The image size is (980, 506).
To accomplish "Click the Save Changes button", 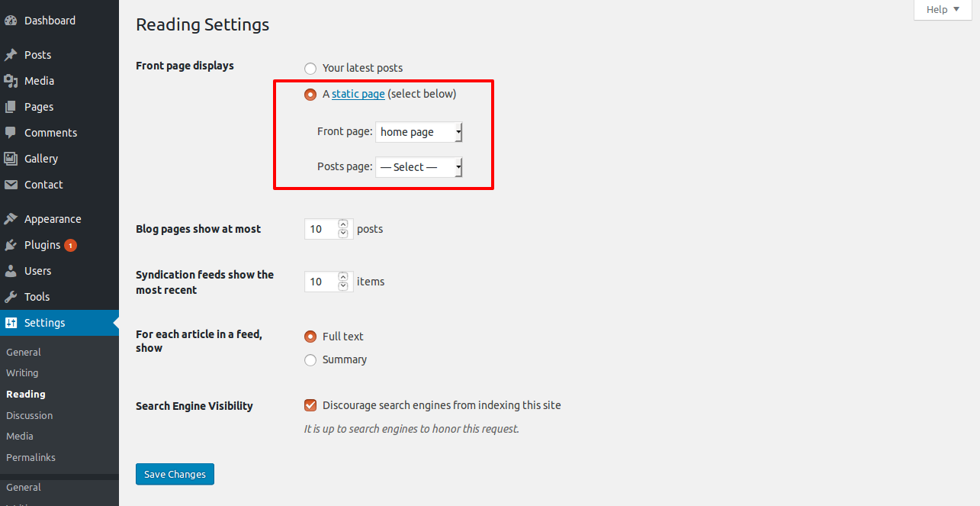I will pos(175,474).
